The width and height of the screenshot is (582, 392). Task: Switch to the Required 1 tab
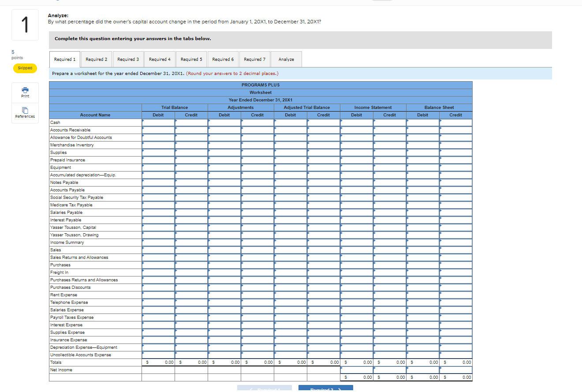[65, 59]
